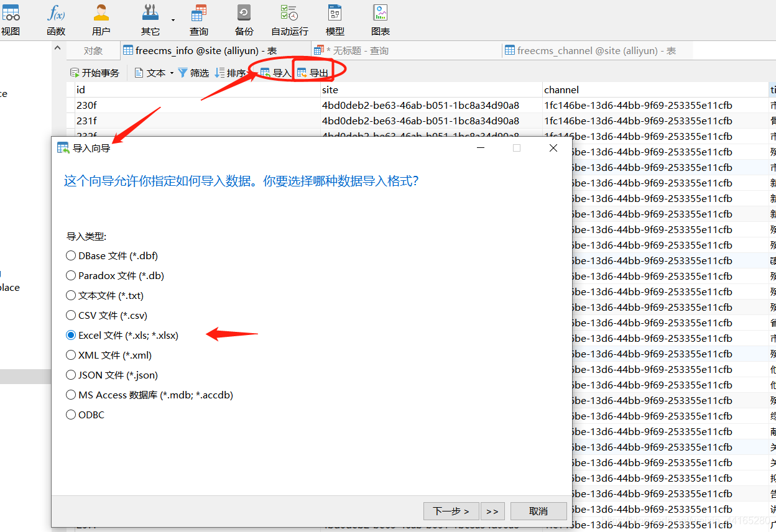Screen dimensions: 776x532
Task: Collapse the left sidebar with up chevron
Action: pos(58,48)
